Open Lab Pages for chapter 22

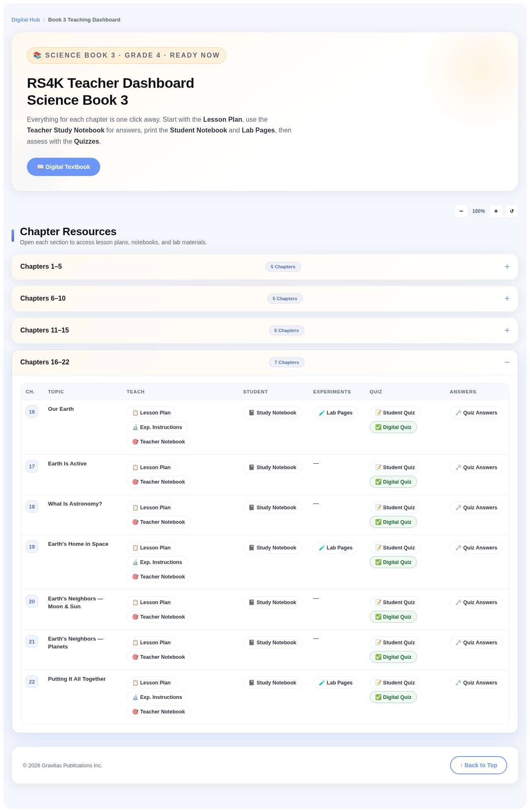pyautogui.click(x=335, y=683)
